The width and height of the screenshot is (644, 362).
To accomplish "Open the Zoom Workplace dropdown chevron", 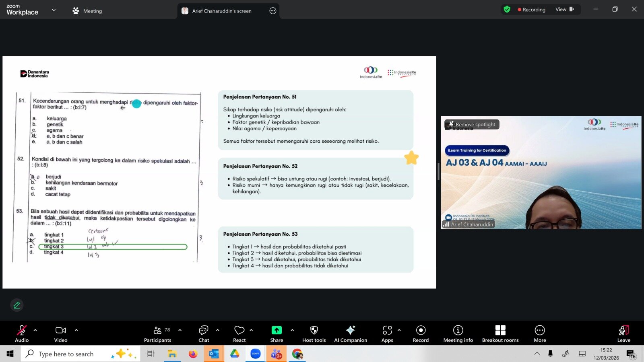I will [54, 10].
